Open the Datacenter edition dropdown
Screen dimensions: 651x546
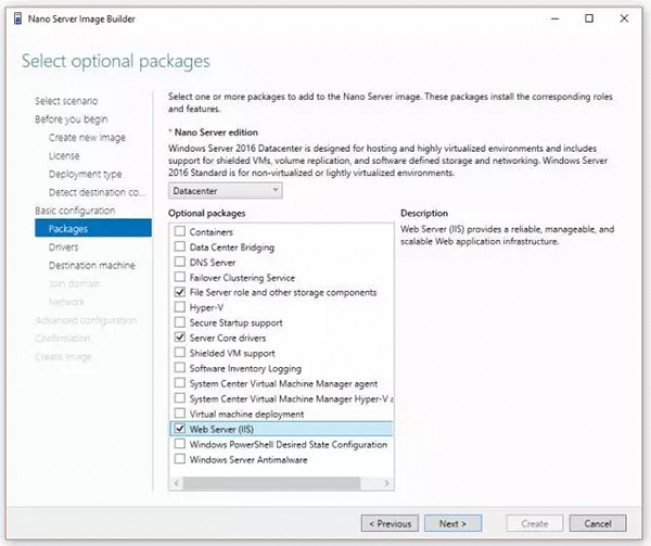click(x=225, y=191)
